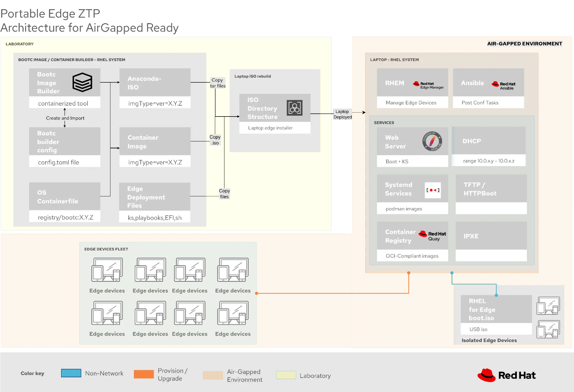
Task: Click the 'Copy .iso' label
Action: click(x=215, y=140)
